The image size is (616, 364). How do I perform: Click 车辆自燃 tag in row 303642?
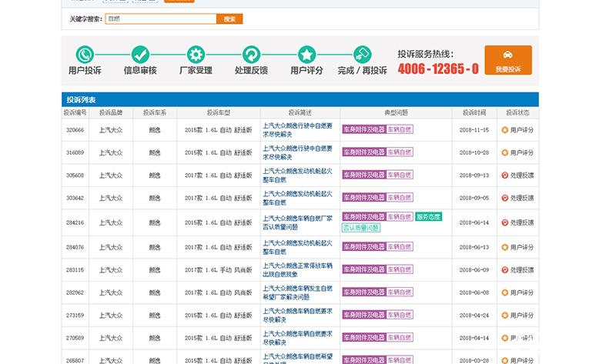pyautogui.click(x=399, y=198)
